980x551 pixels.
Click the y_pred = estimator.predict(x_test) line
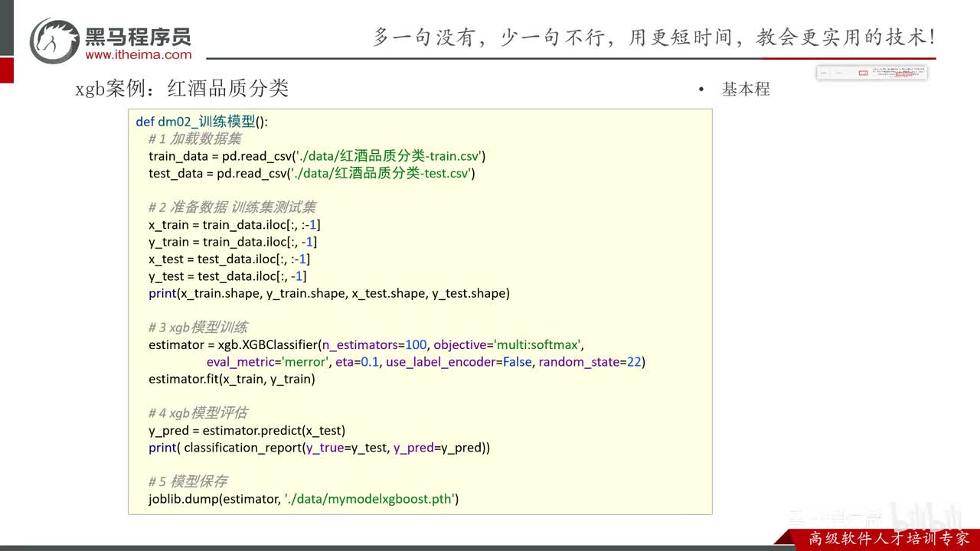(247, 430)
